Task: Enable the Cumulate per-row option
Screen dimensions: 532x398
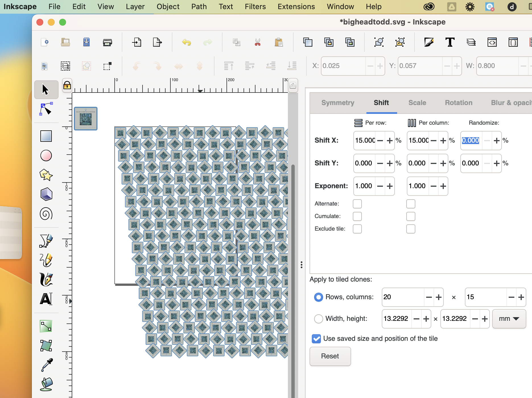Action: pyautogui.click(x=357, y=216)
